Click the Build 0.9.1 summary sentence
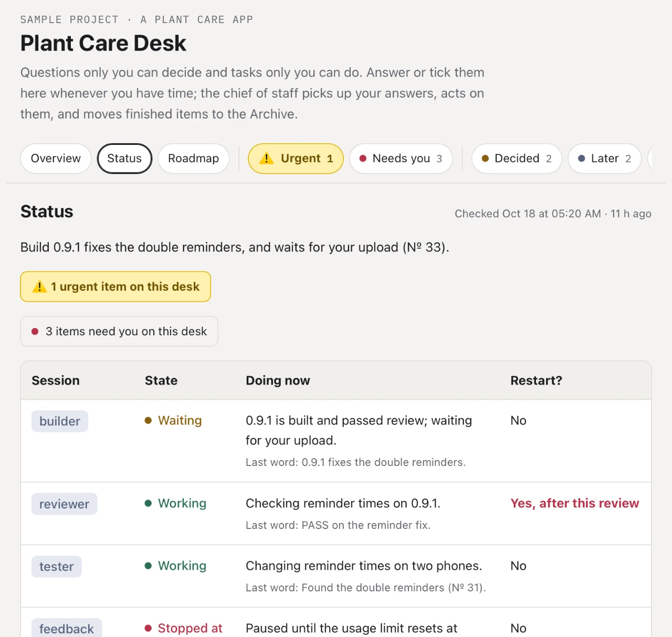 [235, 247]
